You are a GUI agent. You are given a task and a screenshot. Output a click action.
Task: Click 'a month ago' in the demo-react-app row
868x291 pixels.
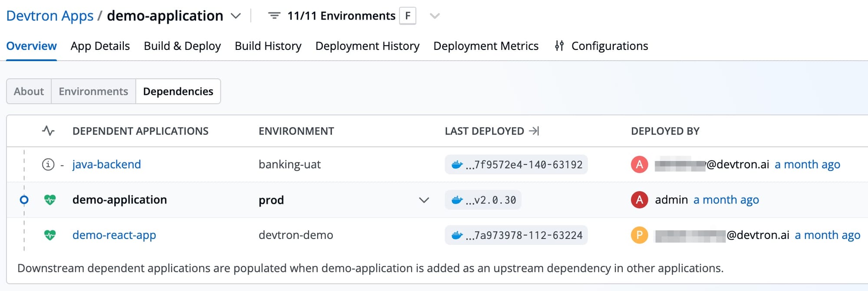pyautogui.click(x=827, y=235)
